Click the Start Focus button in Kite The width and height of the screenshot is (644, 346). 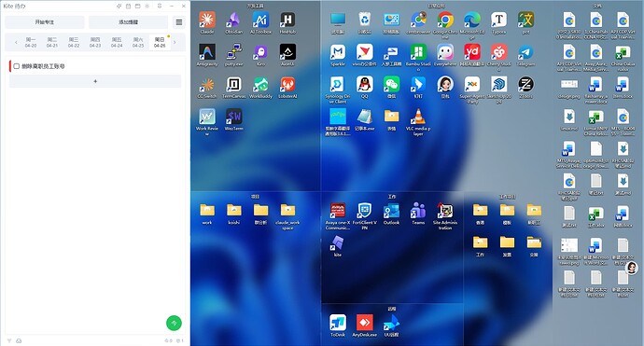pos(45,21)
